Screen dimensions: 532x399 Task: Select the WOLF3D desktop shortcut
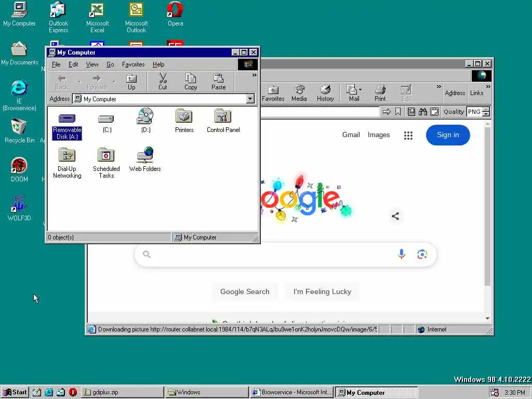(x=19, y=208)
